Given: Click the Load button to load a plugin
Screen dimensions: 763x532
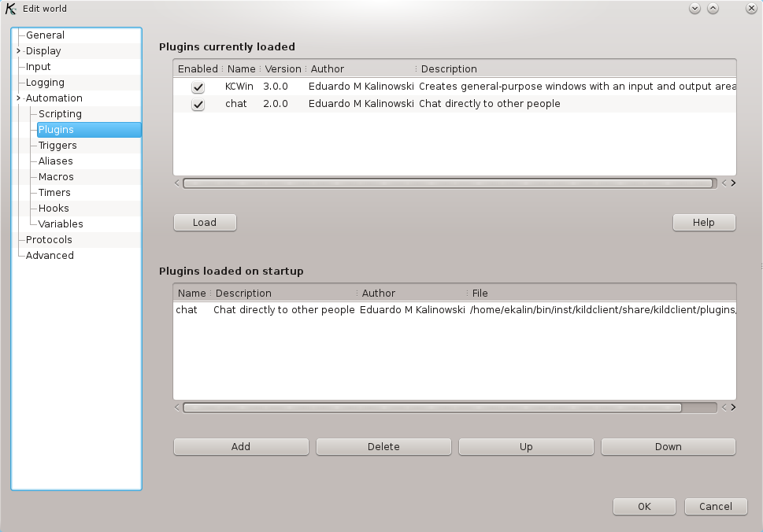Looking at the screenshot, I should pyautogui.click(x=204, y=222).
